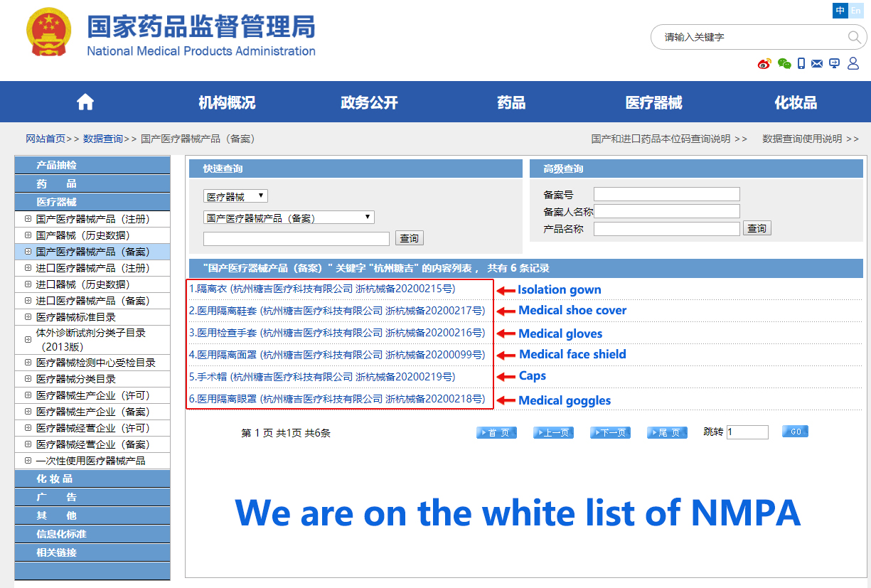Focus the 跳转 page number field

click(747, 432)
